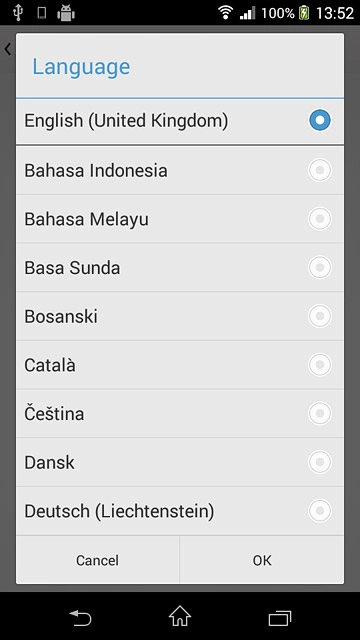Select the Bahasa Indonesia radio button

point(320,170)
